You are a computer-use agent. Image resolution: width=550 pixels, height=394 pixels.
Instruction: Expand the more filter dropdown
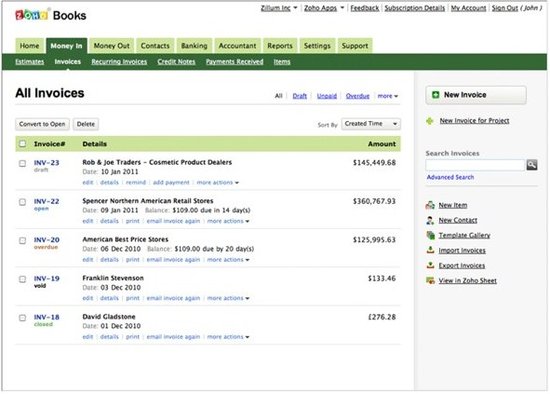pyautogui.click(x=388, y=96)
